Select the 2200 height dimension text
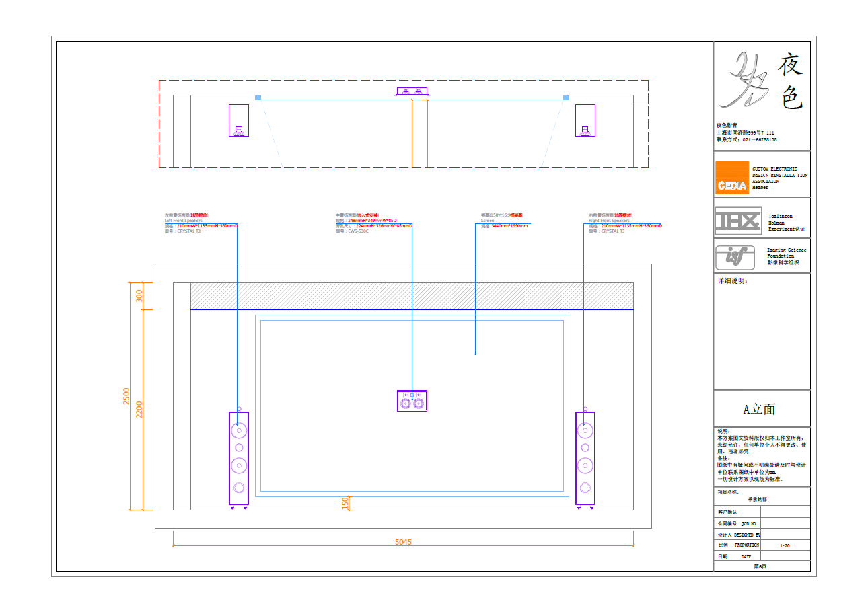 139,409
